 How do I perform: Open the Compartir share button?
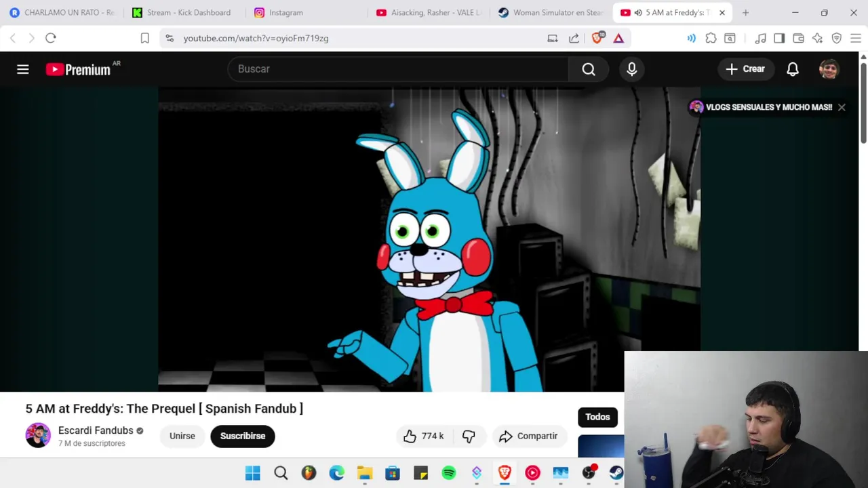click(528, 436)
